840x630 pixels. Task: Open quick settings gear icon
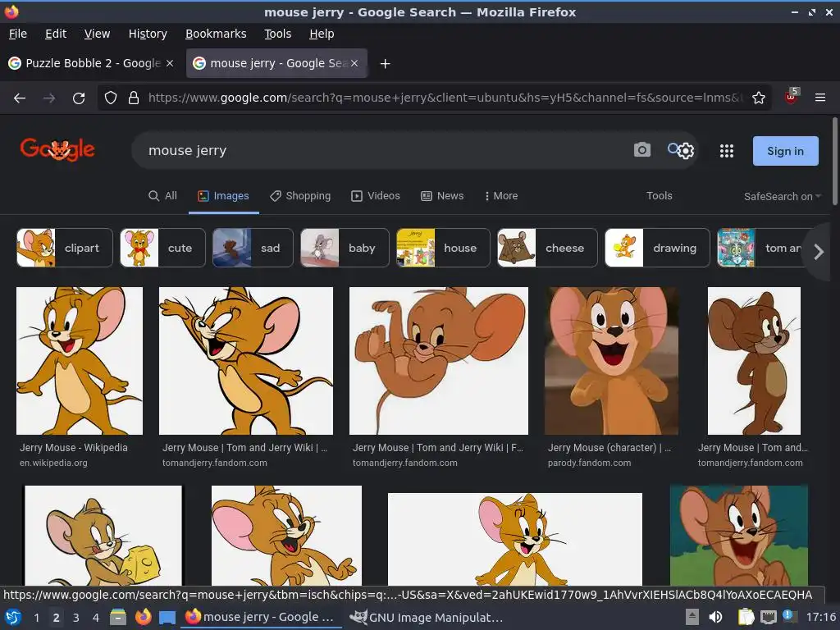(686, 151)
